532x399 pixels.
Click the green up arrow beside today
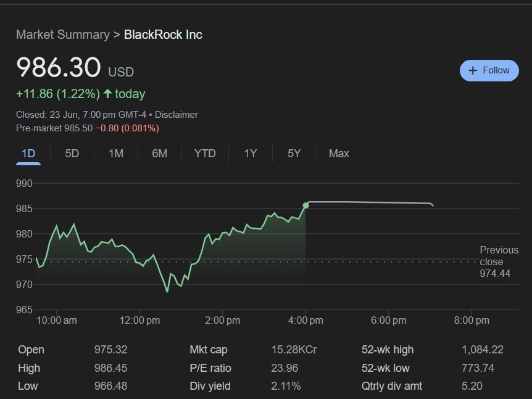[x=107, y=94]
